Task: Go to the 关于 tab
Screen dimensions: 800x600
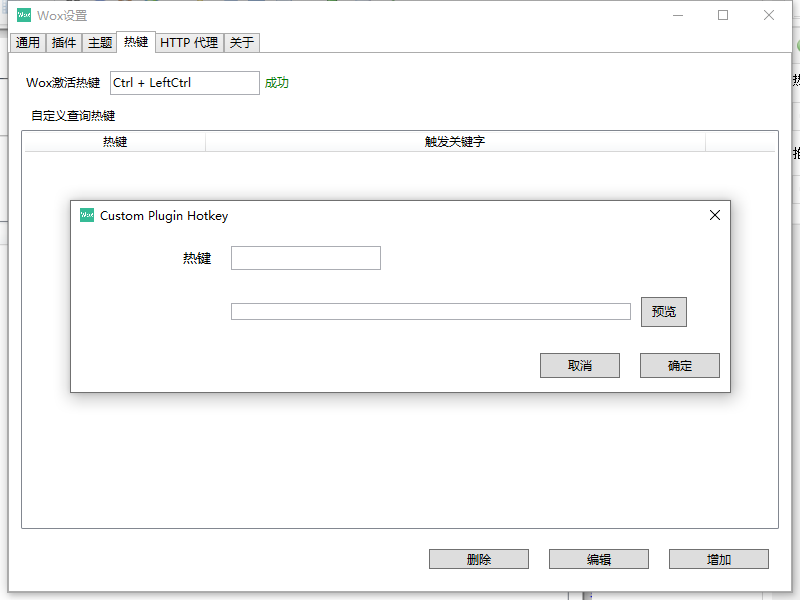Action: [242, 42]
